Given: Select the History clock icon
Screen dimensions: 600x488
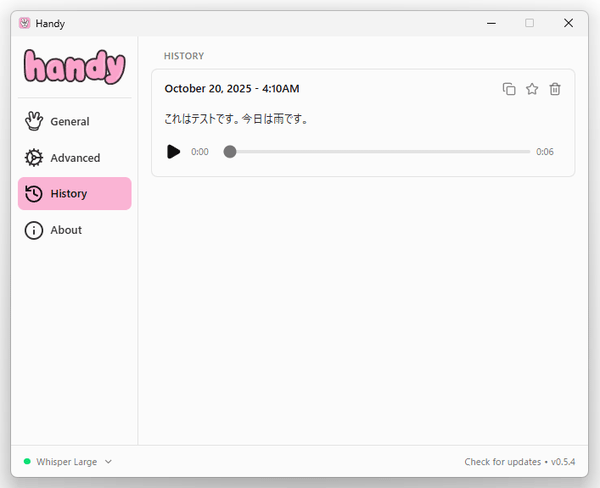Looking at the screenshot, I should click(x=34, y=194).
